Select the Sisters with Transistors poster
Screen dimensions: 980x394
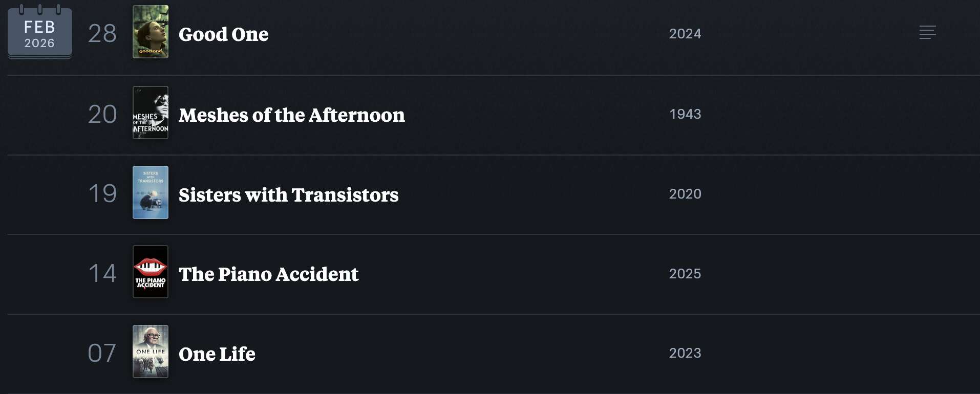(151, 192)
